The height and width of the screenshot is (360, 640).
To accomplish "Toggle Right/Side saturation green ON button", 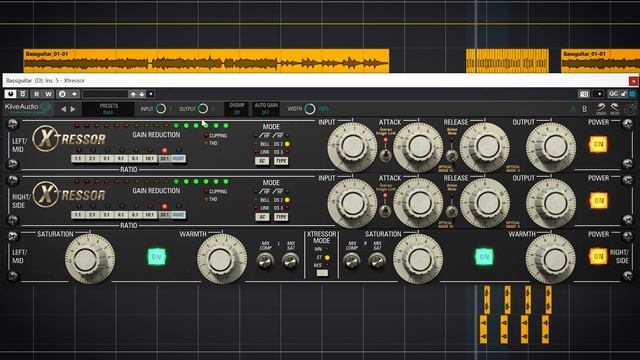I will [x=484, y=257].
